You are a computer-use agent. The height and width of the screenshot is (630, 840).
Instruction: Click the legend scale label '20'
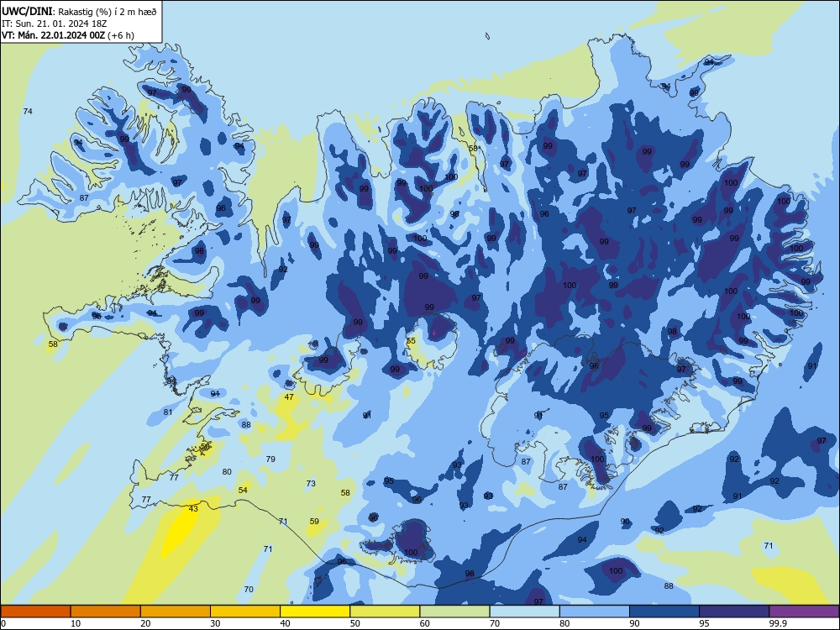145,623
